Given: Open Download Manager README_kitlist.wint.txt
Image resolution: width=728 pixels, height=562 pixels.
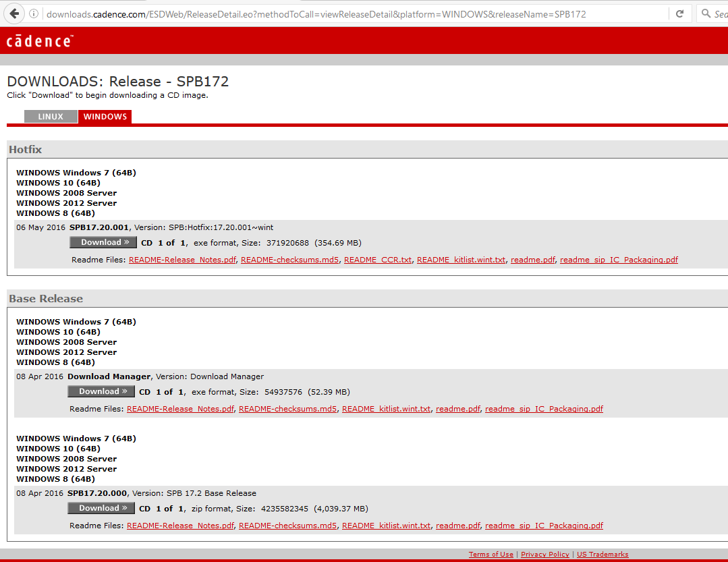Looking at the screenshot, I should 387,409.
